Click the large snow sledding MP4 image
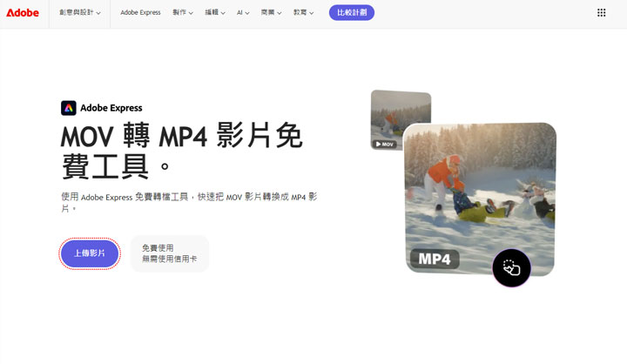This screenshot has width=627, height=364. (x=480, y=199)
